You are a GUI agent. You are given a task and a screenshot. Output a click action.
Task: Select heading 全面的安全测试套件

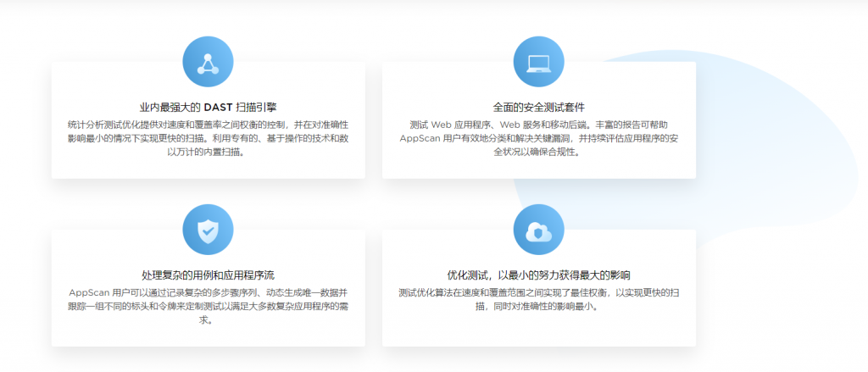pyautogui.click(x=538, y=107)
